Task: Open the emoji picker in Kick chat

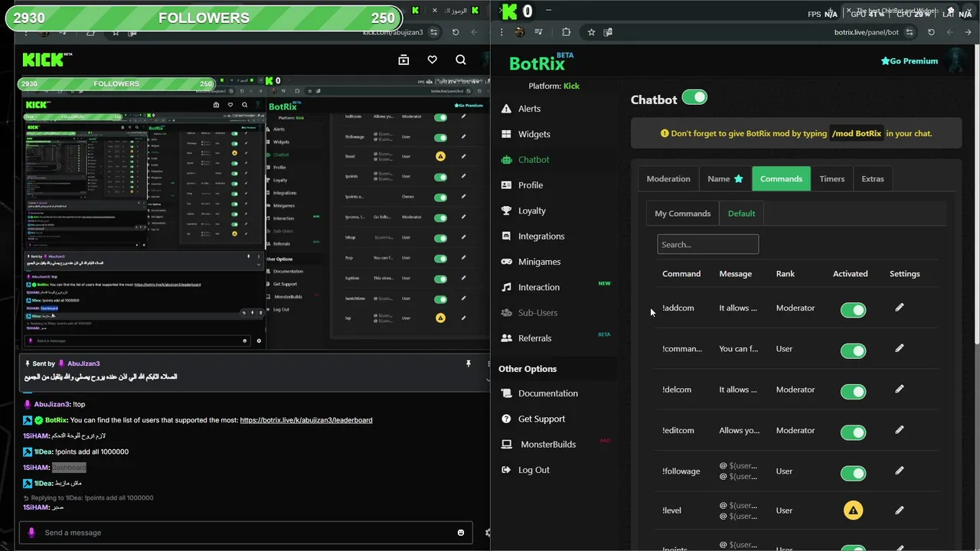Action: coord(461,533)
